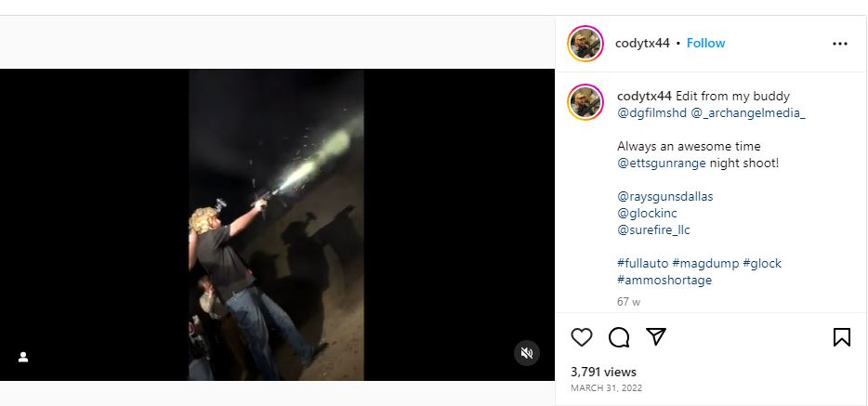Open the #ammoshortage hashtag

click(664, 281)
